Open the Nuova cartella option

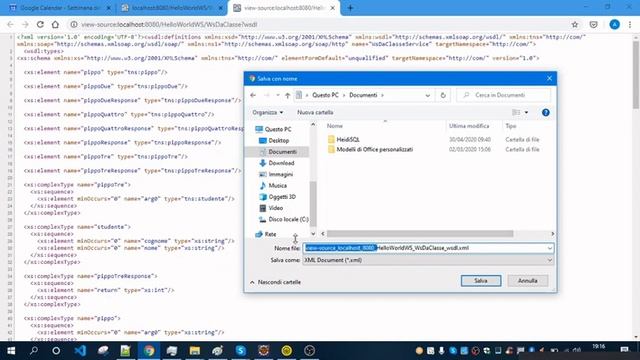(315, 112)
